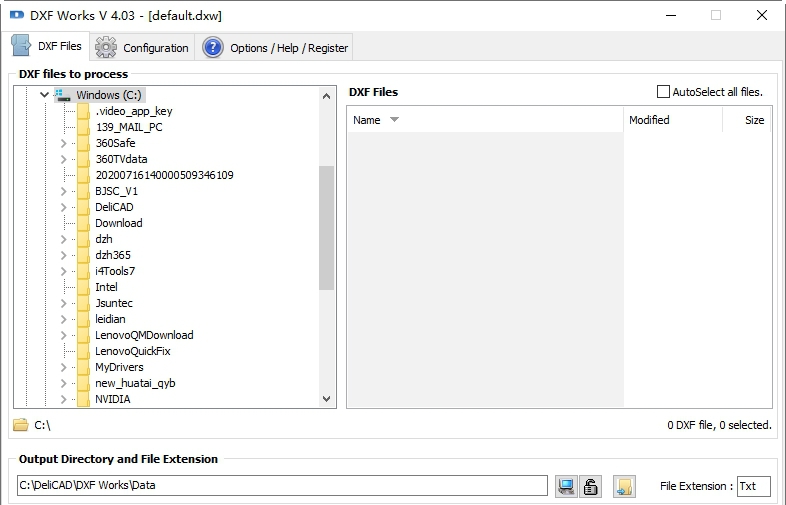This screenshot has width=786, height=505.
Task: Select the LenovoQMDownload folder label
Action: (x=144, y=335)
